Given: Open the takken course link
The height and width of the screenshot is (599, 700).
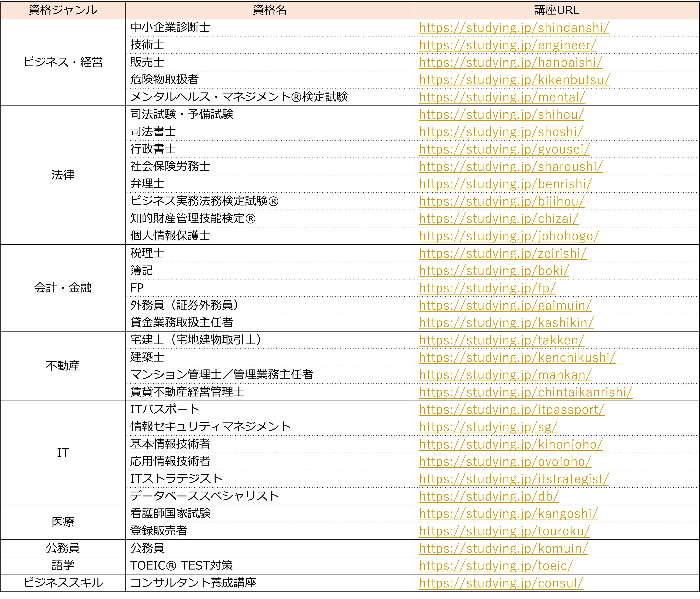Looking at the screenshot, I should point(501,340).
